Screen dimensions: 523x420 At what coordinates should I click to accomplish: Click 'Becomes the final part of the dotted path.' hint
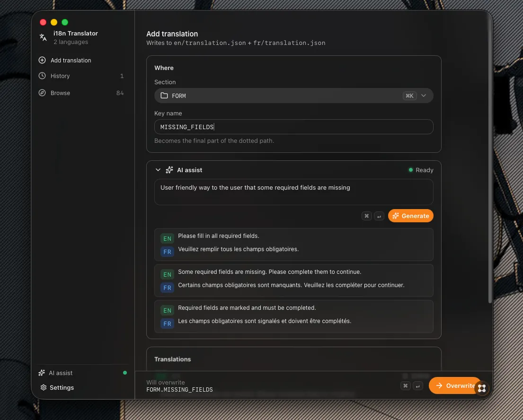(x=214, y=140)
